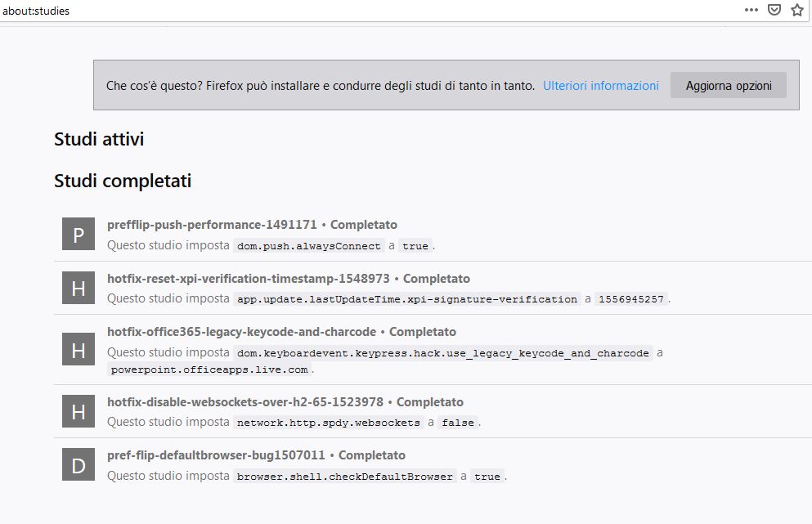The width and height of the screenshot is (812, 524).
Task: Click dom.keyboardevent.keypress.hack.use_legacy_keycode_and_charcode code
Action: point(442,353)
